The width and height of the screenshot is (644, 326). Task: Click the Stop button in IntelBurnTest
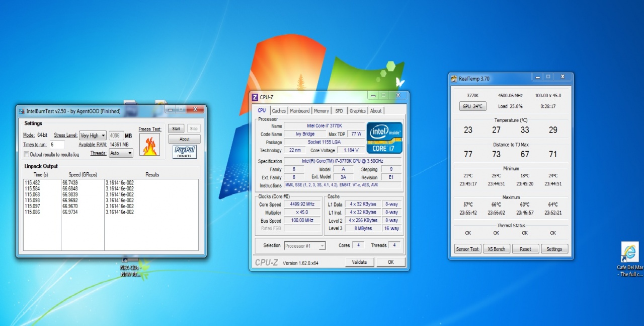(194, 129)
